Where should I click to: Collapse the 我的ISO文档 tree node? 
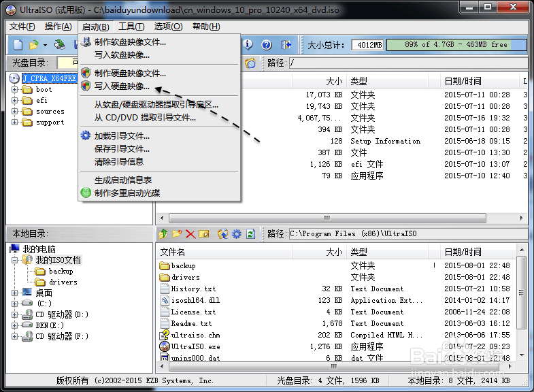pos(15,260)
